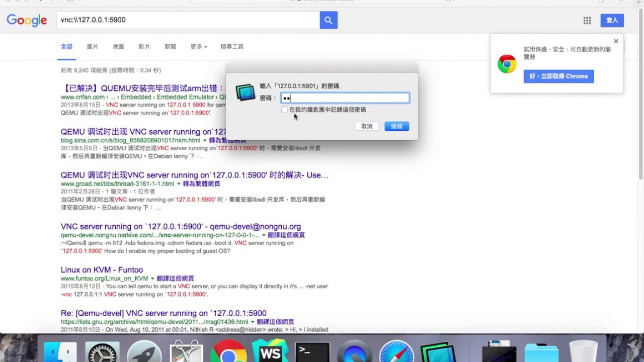Open the Re: [Qemu-devel] VNC server result
Screen dimensions: 644x362
tap(164, 313)
